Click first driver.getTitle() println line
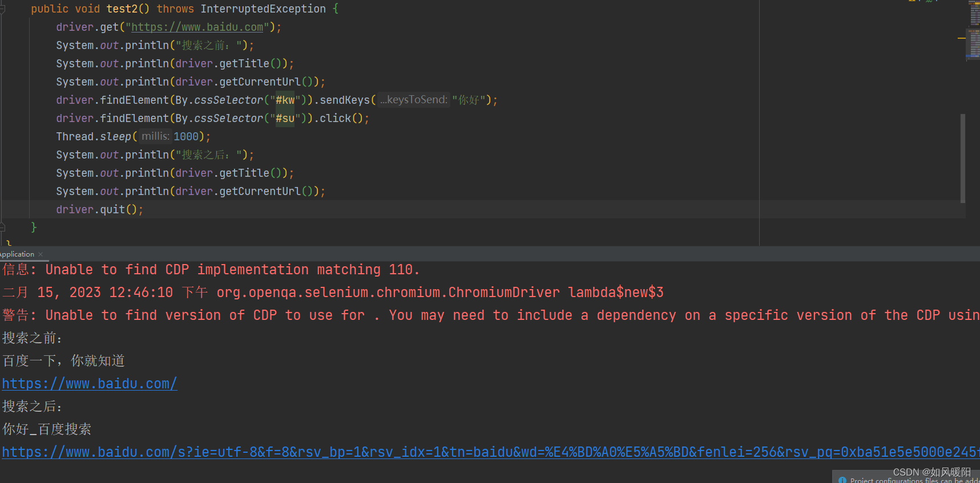Viewport: 980px width, 483px height. click(175, 64)
